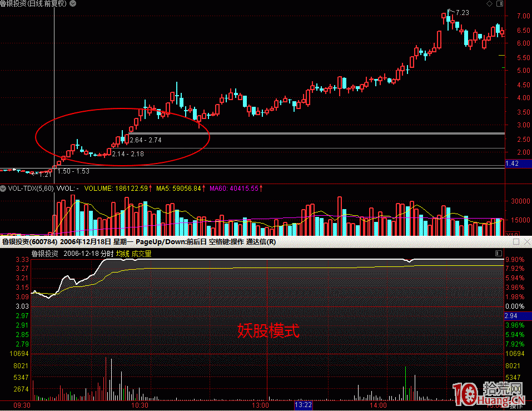Click the 10694 volume axis label on left

click(x=19, y=354)
